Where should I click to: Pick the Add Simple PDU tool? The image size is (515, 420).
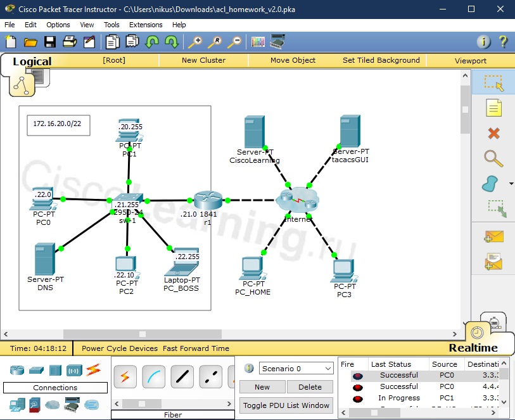pos(493,236)
